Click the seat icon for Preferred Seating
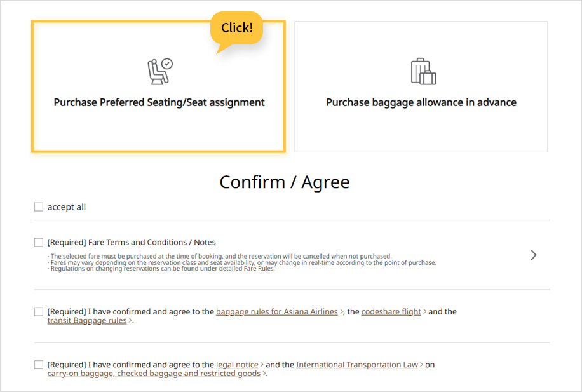Viewport: 582px width, 392px height. (159, 71)
